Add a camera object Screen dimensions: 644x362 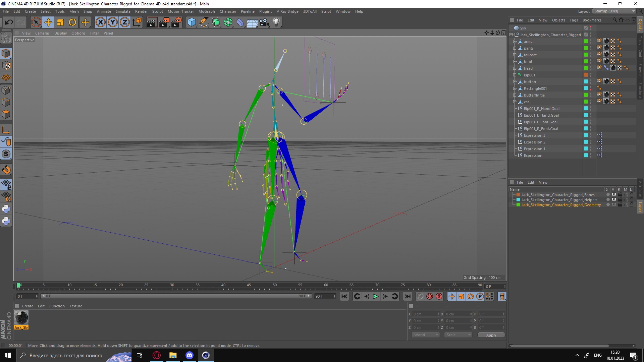coord(264,22)
